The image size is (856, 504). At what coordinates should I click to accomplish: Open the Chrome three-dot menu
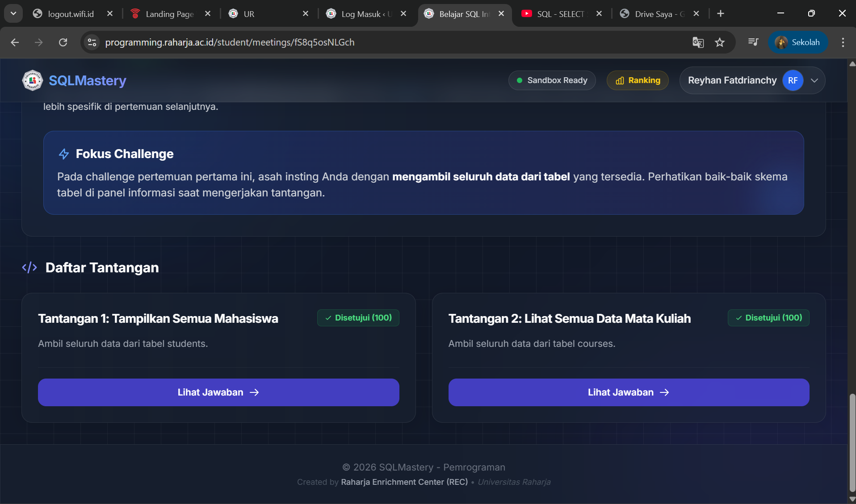[x=843, y=42]
